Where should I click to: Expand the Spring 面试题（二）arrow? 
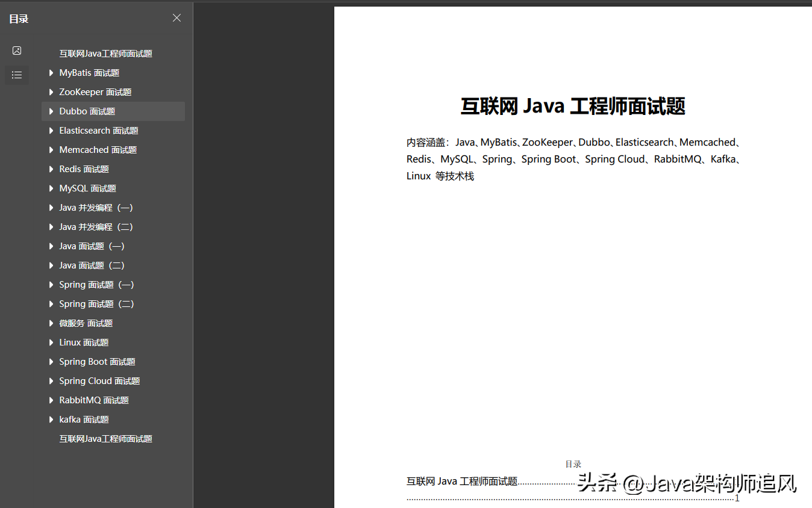click(51, 304)
